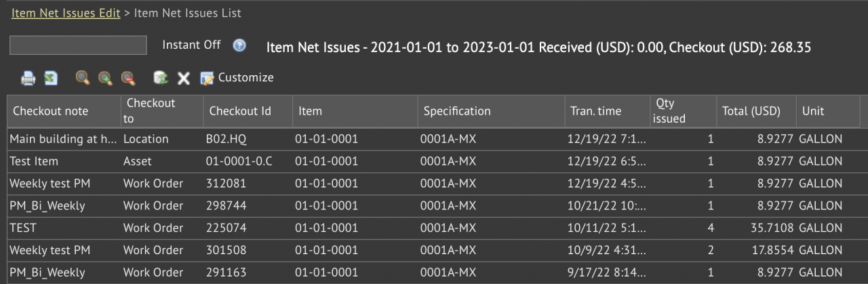
Task: Open help via blue question mark icon
Action: click(x=239, y=45)
